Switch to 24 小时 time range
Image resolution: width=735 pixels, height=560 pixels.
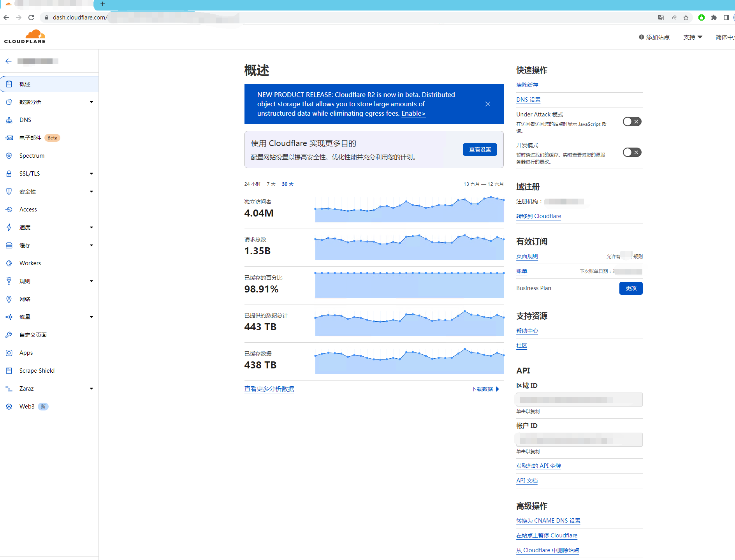[252, 184]
